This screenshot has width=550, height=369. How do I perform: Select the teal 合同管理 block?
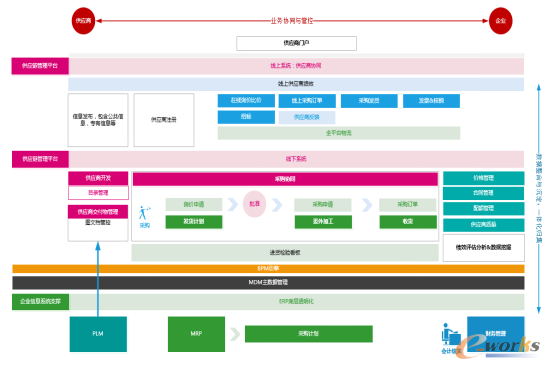pos(484,193)
